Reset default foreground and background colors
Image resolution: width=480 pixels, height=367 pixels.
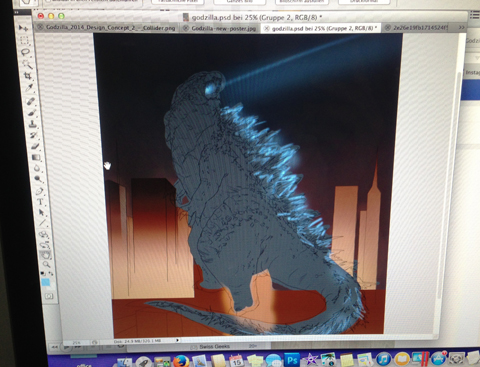[x=43, y=273]
